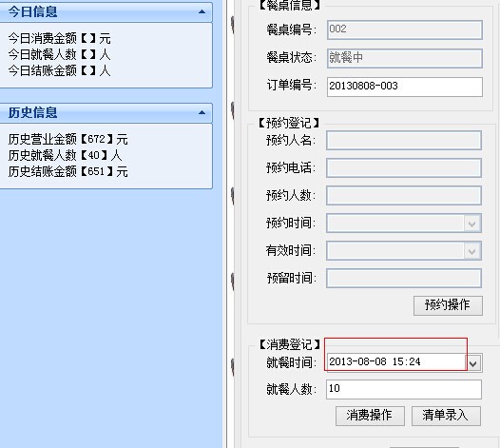Viewport: 500px width, 448px height.
Task: Click the 餐桌编号 field showing 002
Action: (x=405, y=30)
